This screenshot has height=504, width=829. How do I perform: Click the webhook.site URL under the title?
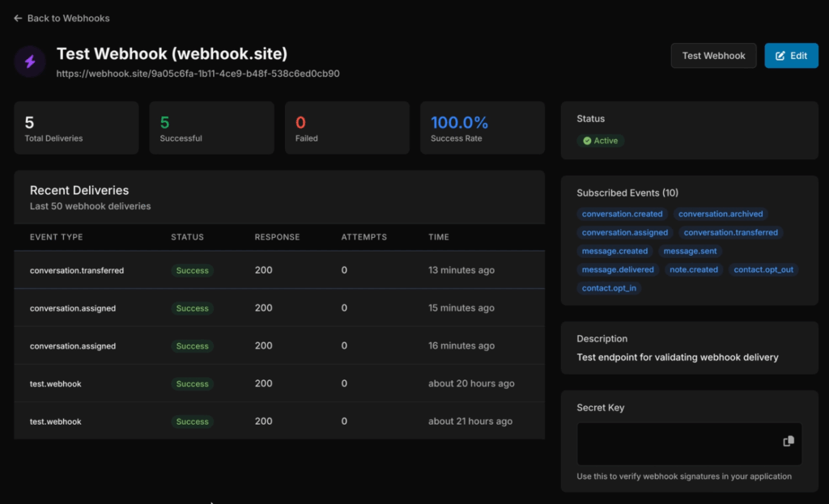(198, 74)
